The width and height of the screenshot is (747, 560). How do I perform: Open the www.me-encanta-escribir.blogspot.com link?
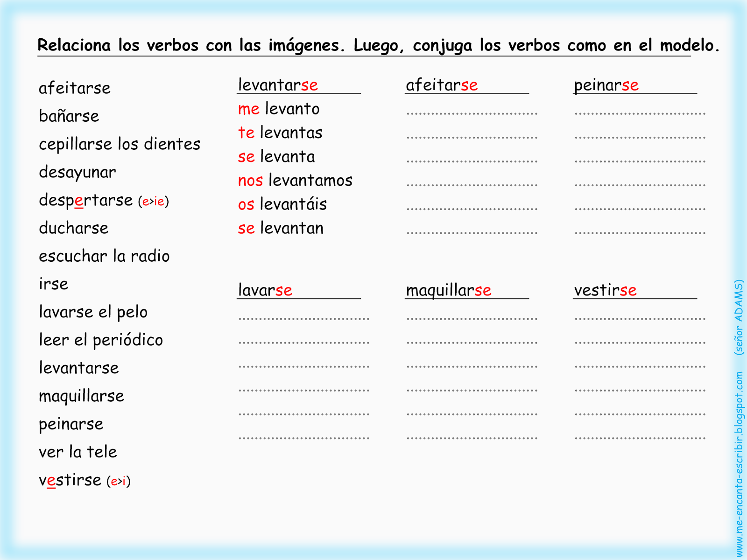point(739,464)
